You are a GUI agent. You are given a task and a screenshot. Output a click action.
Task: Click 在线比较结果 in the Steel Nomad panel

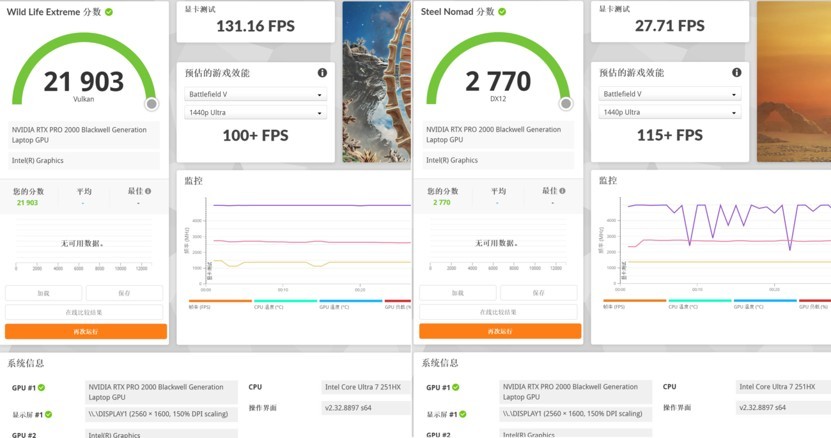click(499, 312)
